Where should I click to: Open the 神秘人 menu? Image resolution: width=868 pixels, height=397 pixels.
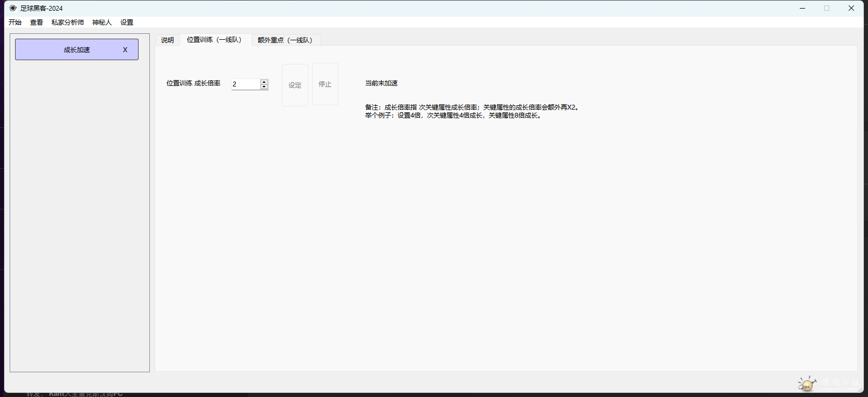click(x=102, y=22)
